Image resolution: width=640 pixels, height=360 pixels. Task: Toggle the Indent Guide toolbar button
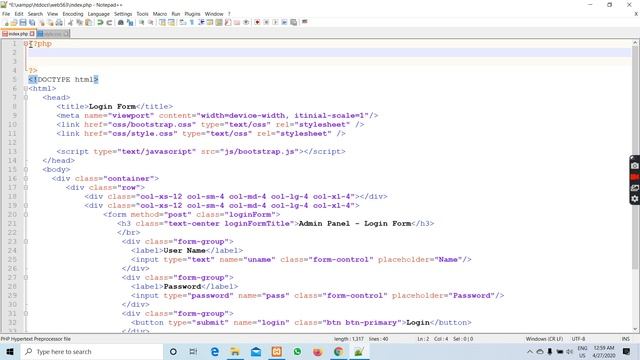pyautogui.click(x=201, y=22)
